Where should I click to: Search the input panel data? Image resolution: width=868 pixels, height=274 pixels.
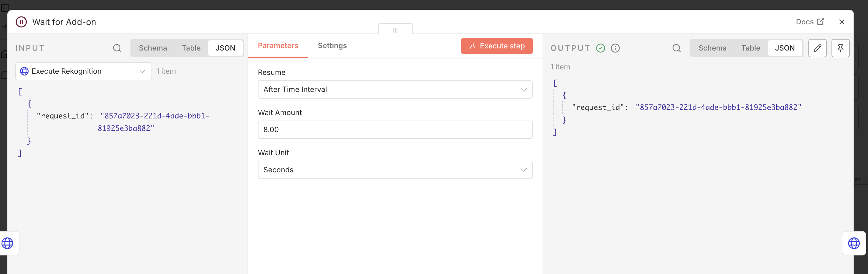point(117,48)
